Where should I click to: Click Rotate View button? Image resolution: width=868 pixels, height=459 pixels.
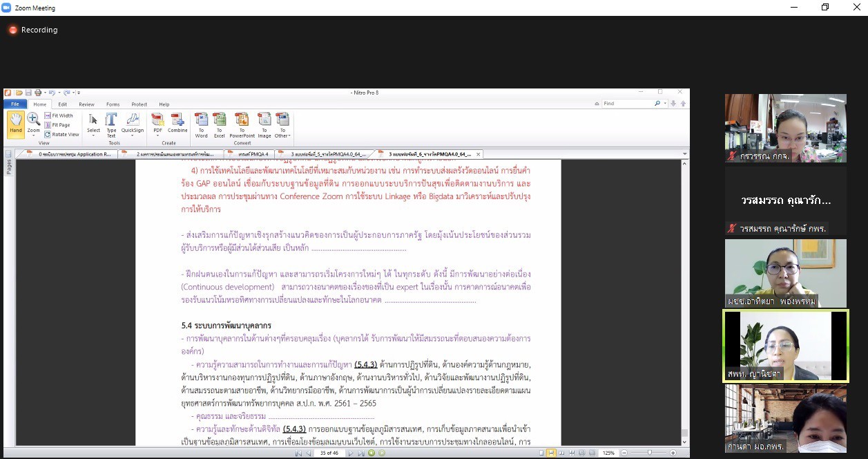pos(65,134)
